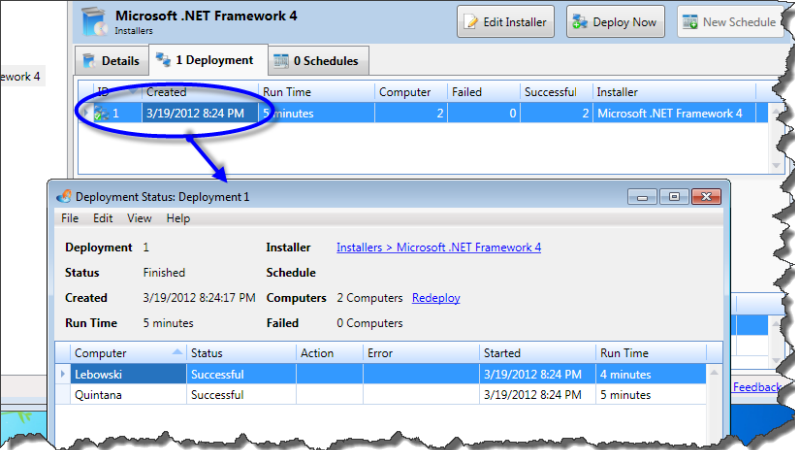Click the Feedback link

pos(757,387)
